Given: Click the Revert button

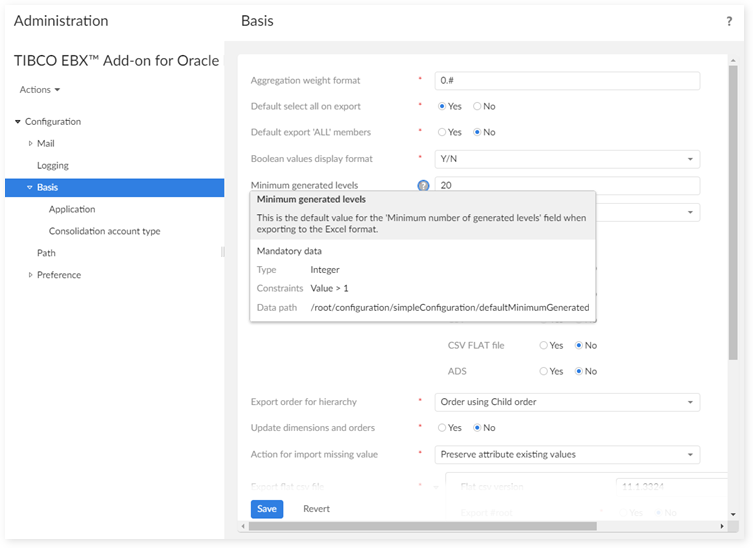Looking at the screenshot, I should click(x=316, y=509).
